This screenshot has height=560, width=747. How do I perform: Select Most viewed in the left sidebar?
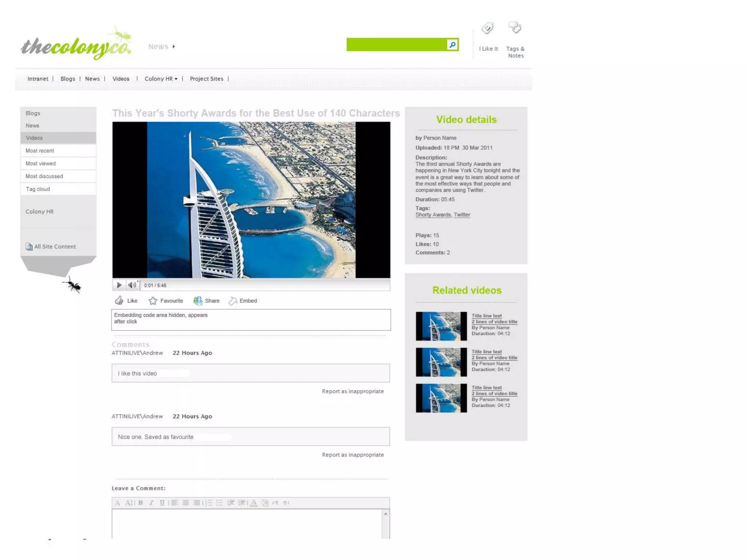click(41, 163)
